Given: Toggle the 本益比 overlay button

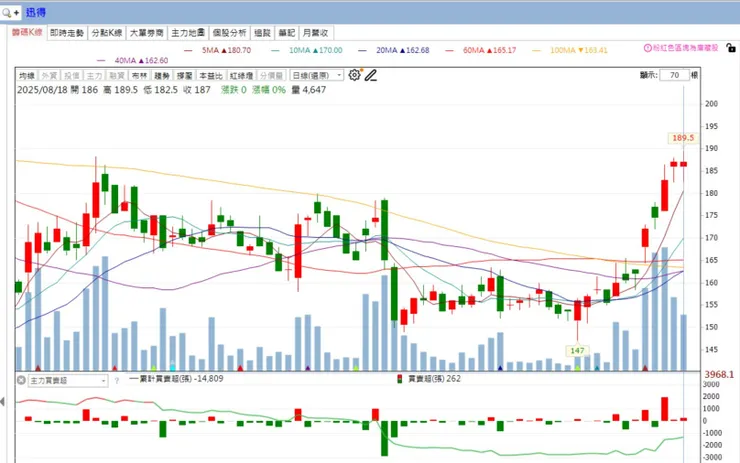Looking at the screenshot, I should [210, 76].
